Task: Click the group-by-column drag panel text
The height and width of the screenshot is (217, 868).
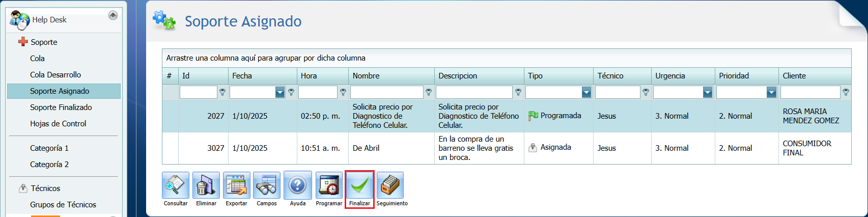Action: [266, 58]
